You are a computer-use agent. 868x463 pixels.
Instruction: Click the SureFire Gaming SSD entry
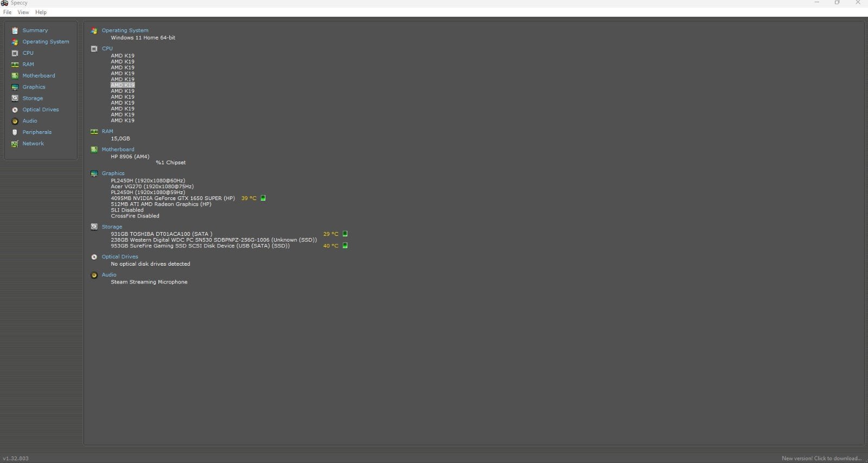pyautogui.click(x=200, y=246)
